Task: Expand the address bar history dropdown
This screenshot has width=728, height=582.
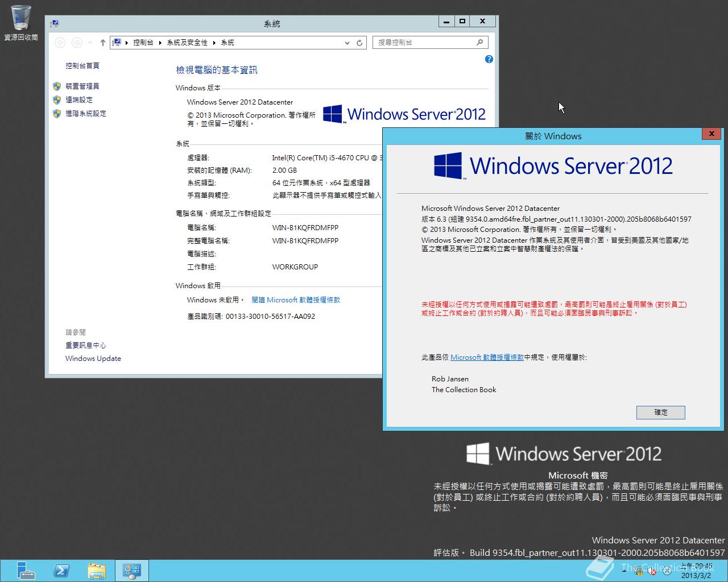Action: [x=347, y=43]
